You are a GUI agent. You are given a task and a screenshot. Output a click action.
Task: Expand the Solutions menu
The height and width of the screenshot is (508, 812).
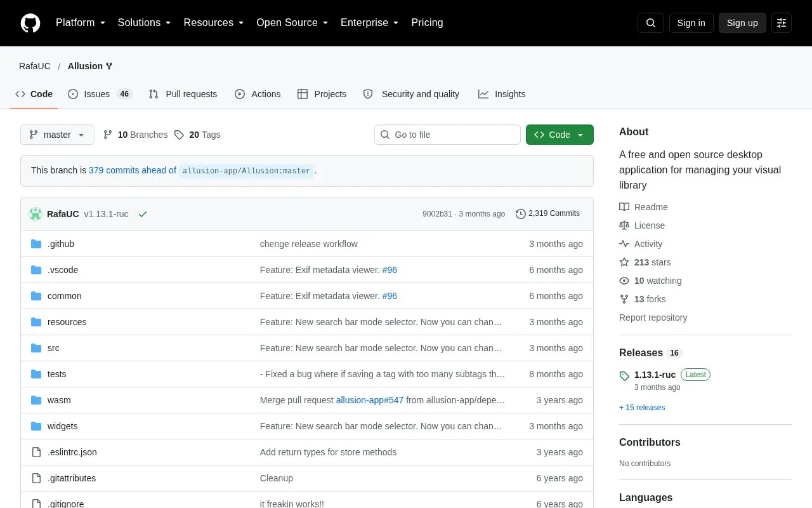point(145,23)
